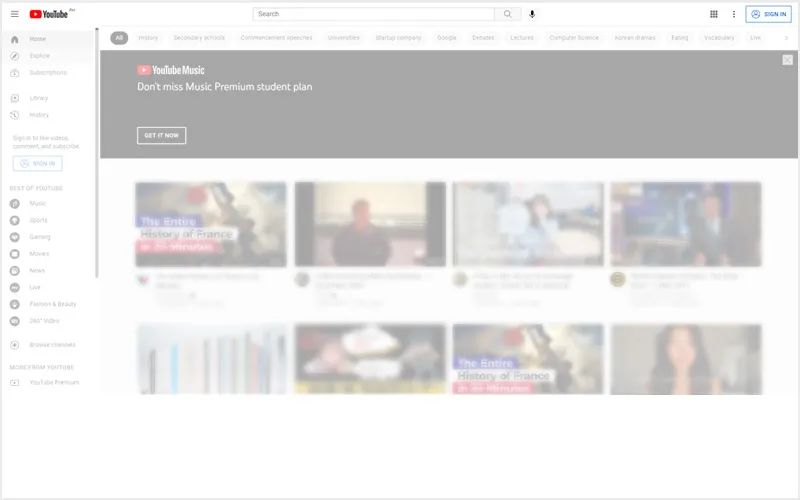Select the Korean dramas filter chip

click(634, 38)
